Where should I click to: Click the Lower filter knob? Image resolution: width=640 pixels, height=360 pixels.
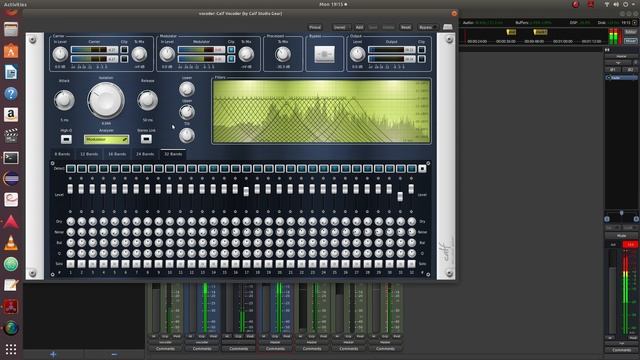187,89
